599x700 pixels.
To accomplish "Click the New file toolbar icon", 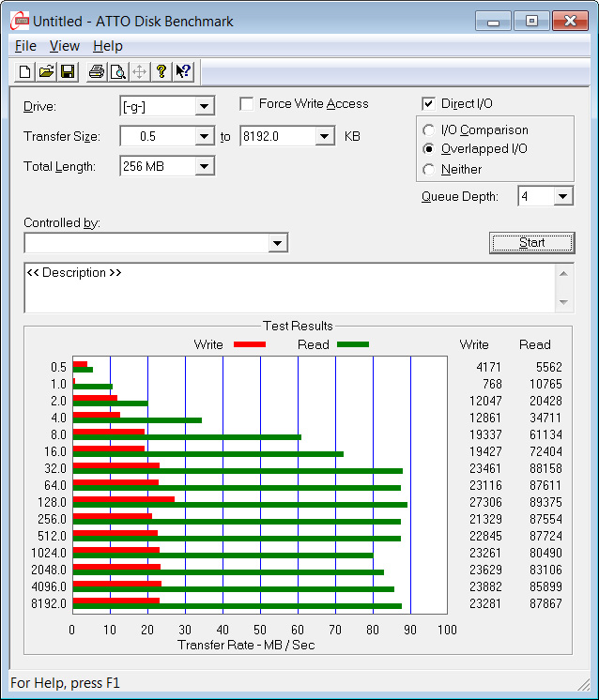I will pyautogui.click(x=25, y=71).
